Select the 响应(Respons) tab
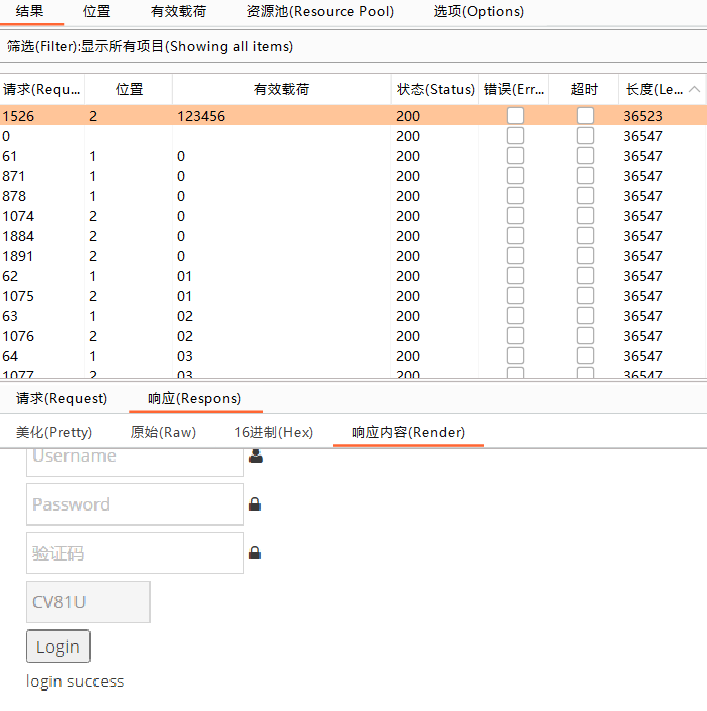Image resolution: width=707 pixels, height=711 pixels. point(195,398)
